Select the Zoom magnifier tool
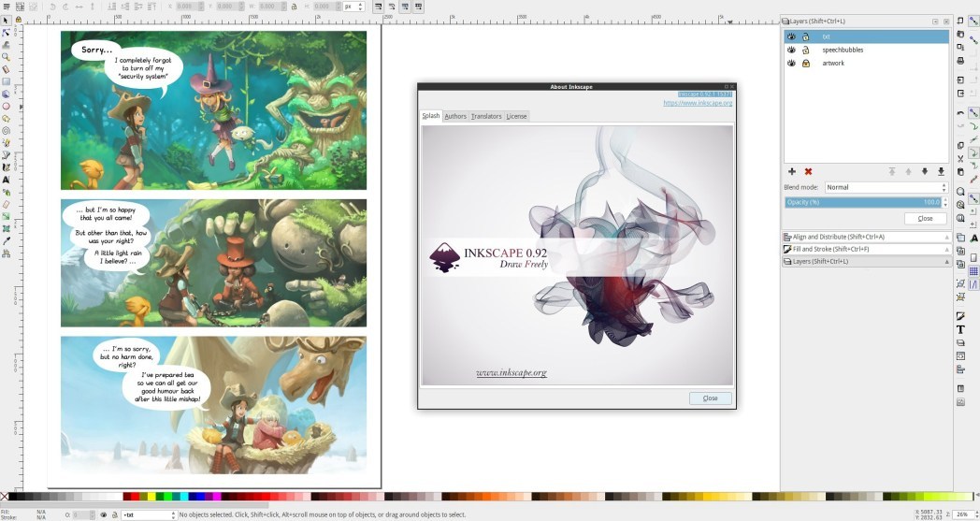This screenshot has width=980, height=521. click(x=7, y=57)
